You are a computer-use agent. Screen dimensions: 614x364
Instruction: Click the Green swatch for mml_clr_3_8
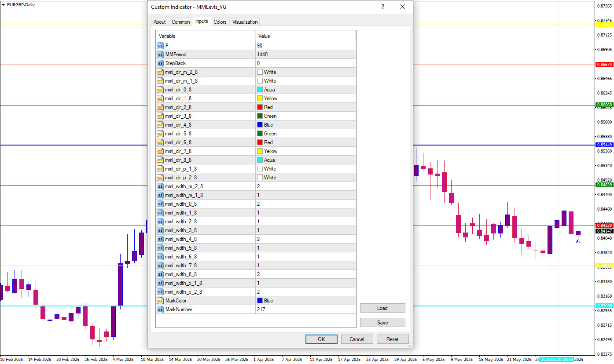point(260,116)
